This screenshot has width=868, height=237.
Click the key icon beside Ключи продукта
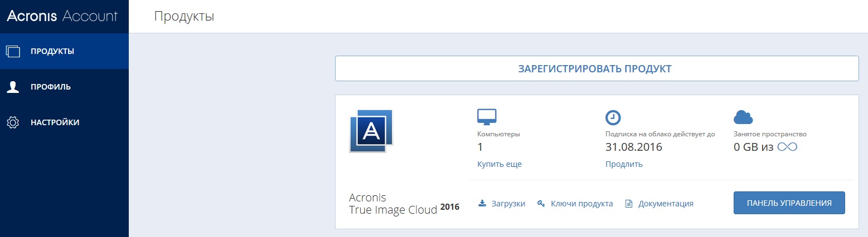coord(541,204)
